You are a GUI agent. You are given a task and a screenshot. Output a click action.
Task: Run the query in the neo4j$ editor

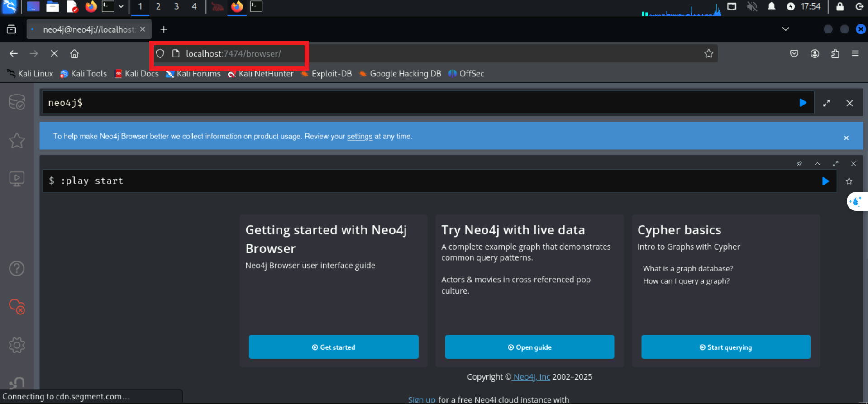click(802, 103)
